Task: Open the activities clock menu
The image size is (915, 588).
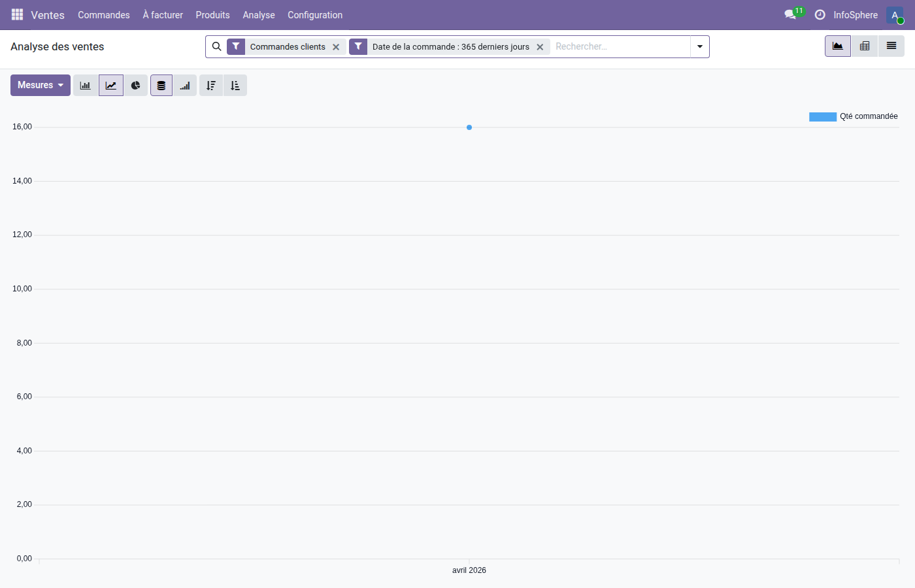Action: coord(820,14)
